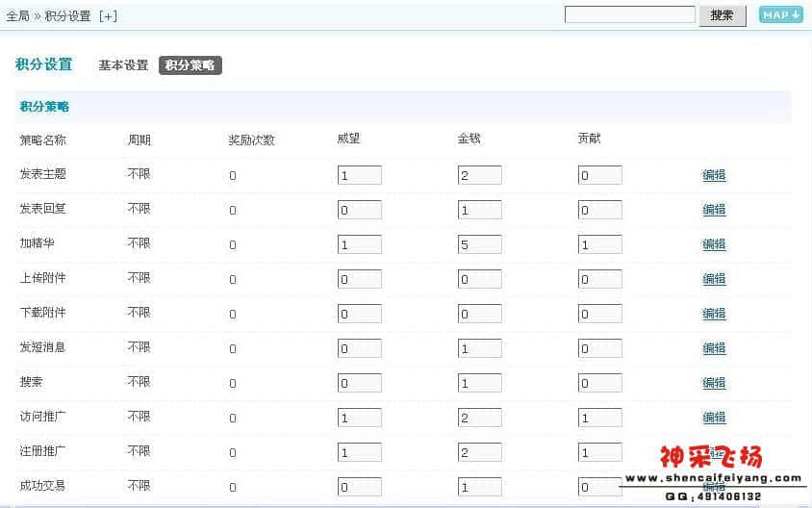Focus 贡献 field for 上传附件
This screenshot has height=508, width=812.
[x=599, y=279]
